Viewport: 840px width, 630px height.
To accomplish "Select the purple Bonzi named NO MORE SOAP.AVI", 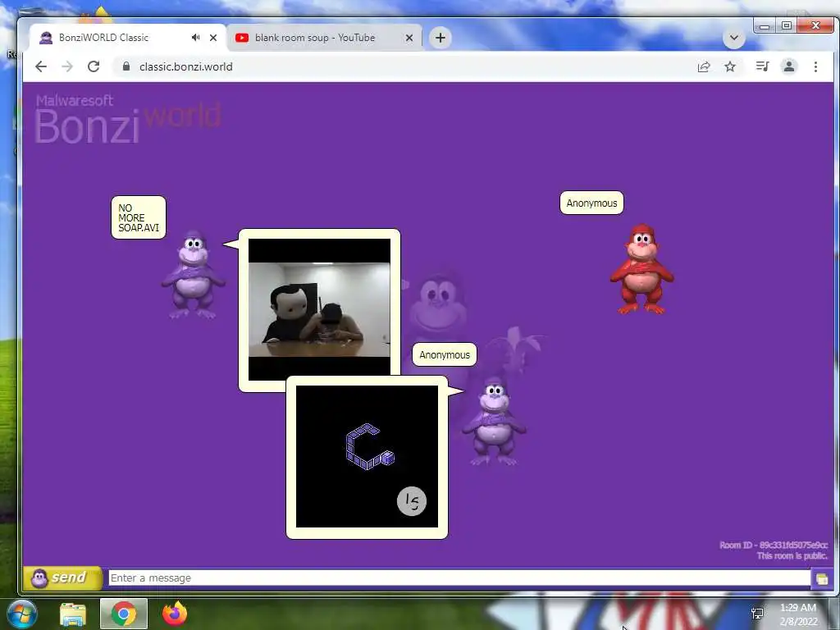I will pyautogui.click(x=193, y=275).
